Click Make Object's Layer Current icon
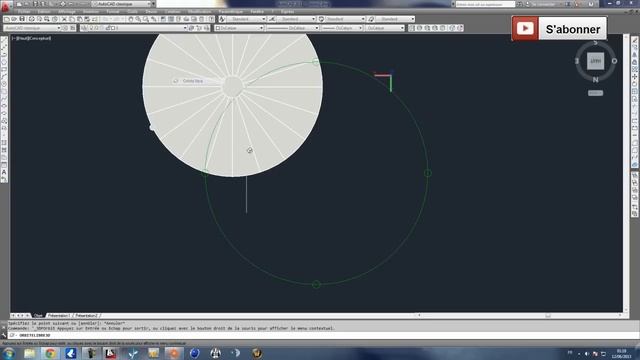The height and width of the screenshot is (360, 640). (x=191, y=28)
